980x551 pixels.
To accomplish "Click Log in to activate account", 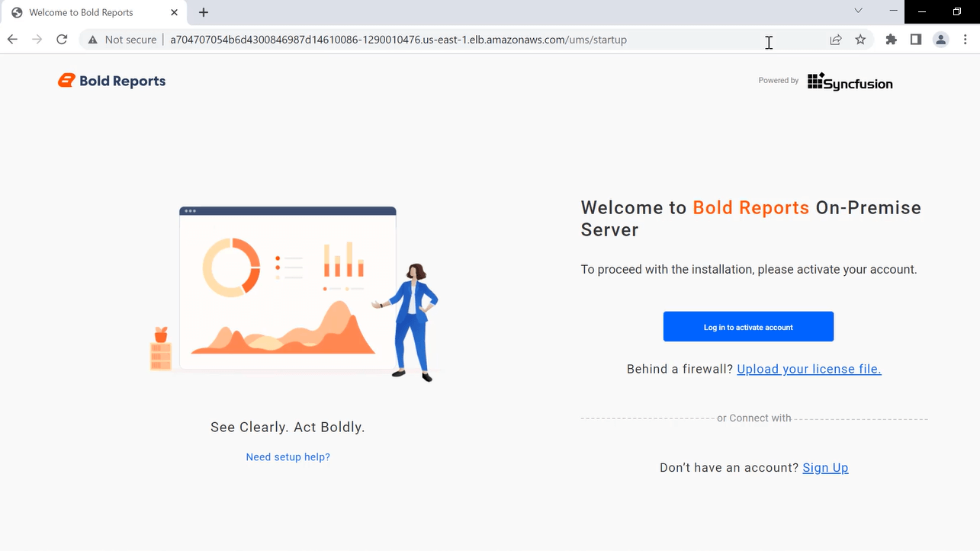I will (748, 326).
